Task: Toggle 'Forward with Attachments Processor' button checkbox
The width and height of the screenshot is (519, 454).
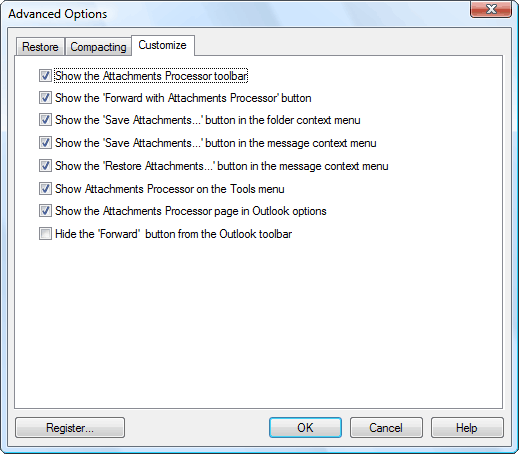Action: coord(45,98)
